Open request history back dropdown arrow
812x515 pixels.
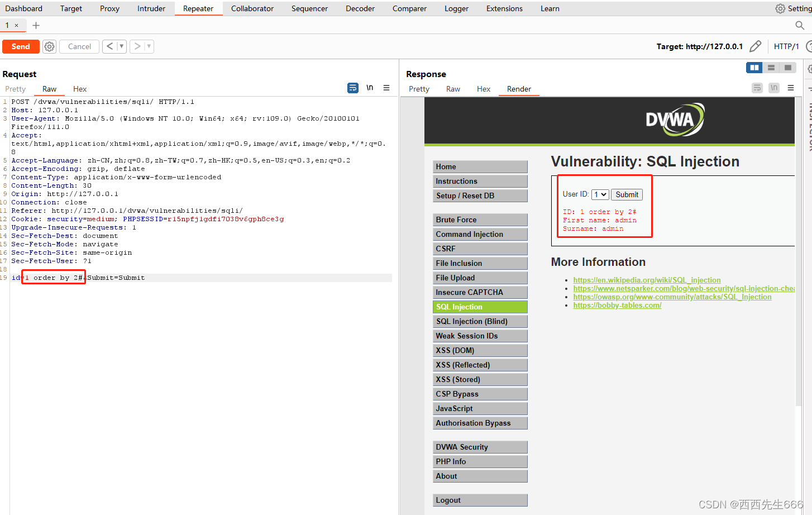point(121,46)
